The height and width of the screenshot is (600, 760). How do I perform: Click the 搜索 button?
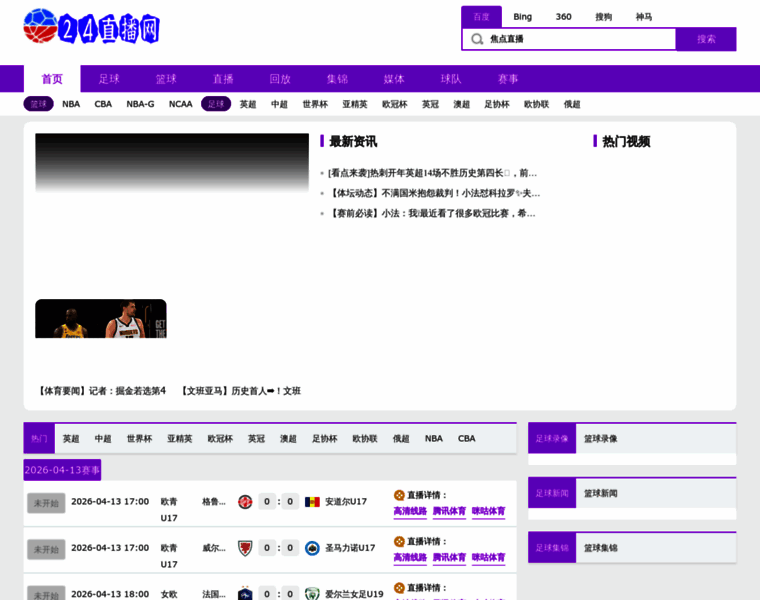click(706, 39)
